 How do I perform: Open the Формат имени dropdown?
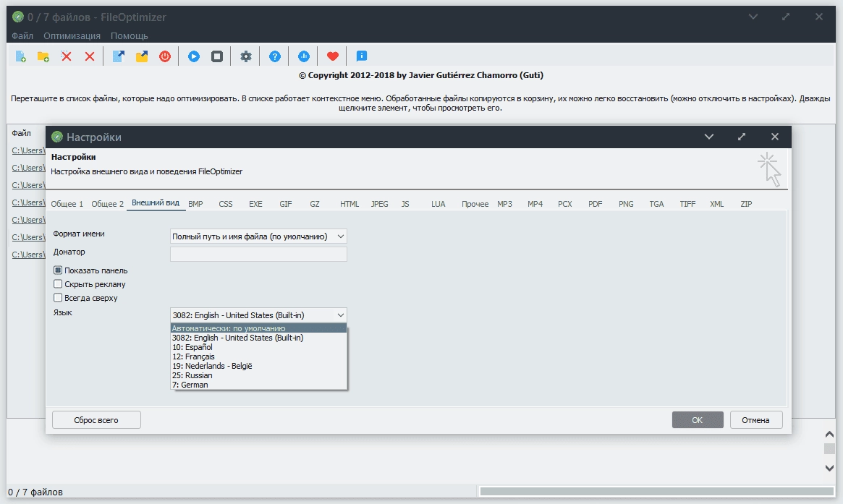click(x=258, y=236)
